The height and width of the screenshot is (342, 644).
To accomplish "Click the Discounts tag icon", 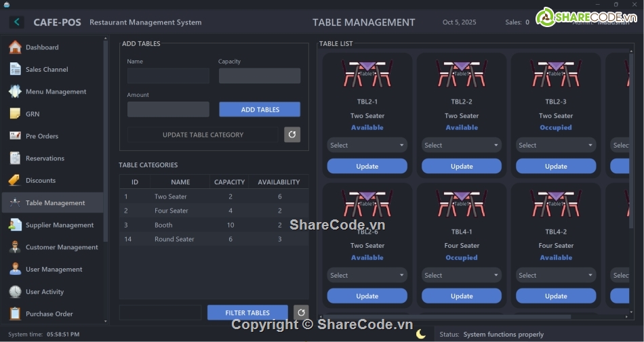I will [15, 180].
